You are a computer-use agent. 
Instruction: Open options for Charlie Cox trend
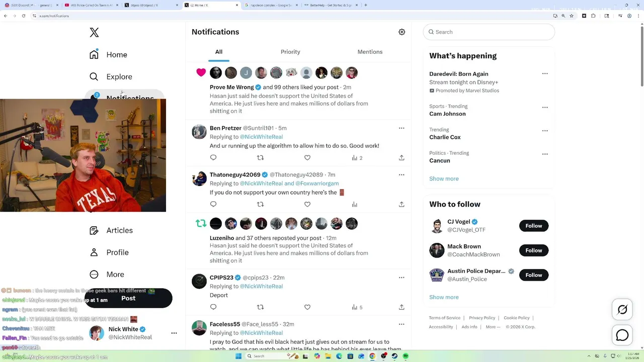point(545,131)
